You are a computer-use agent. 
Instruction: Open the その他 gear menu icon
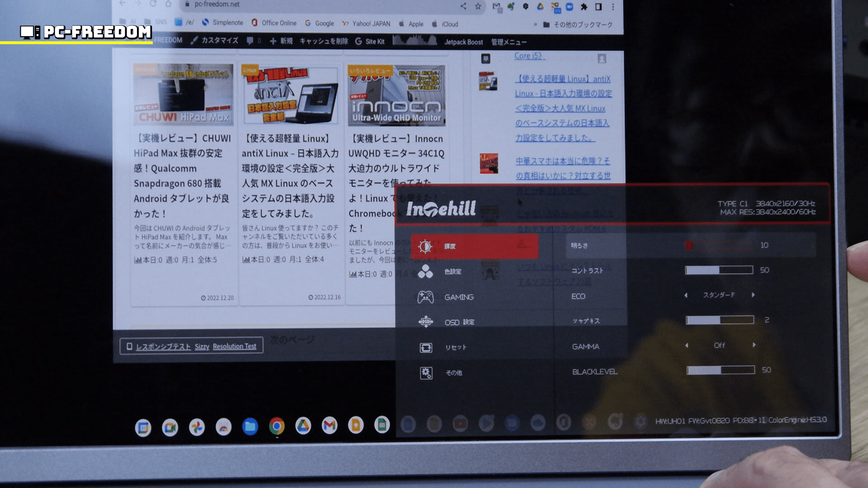coord(426,373)
